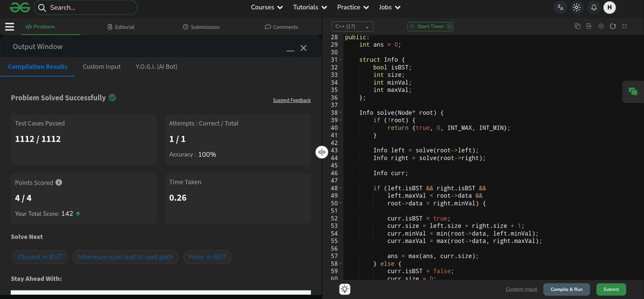Reset code with the refresh icon
Viewport: 644px width, 299px height.
pyautogui.click(x=613, y=26)
